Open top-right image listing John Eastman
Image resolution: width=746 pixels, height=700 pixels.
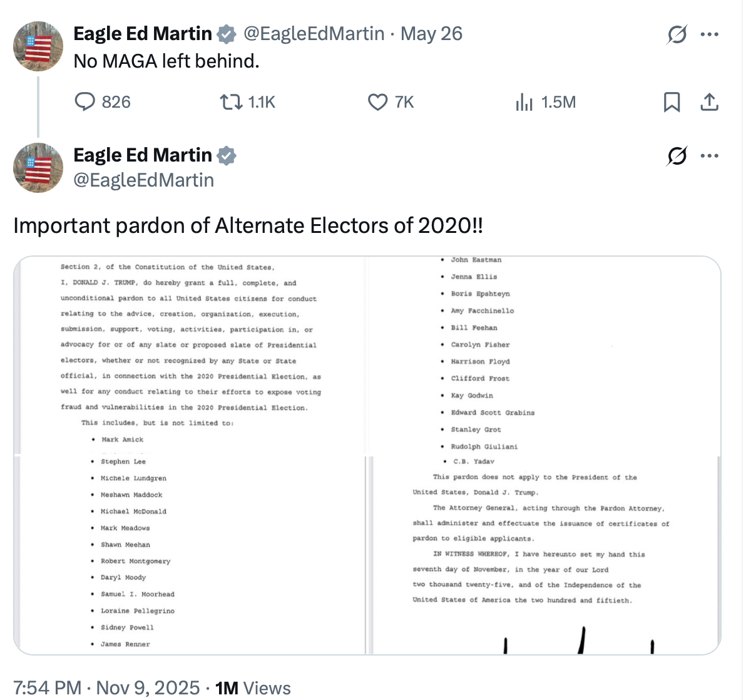pyautogui.click(x=543, y=355)
